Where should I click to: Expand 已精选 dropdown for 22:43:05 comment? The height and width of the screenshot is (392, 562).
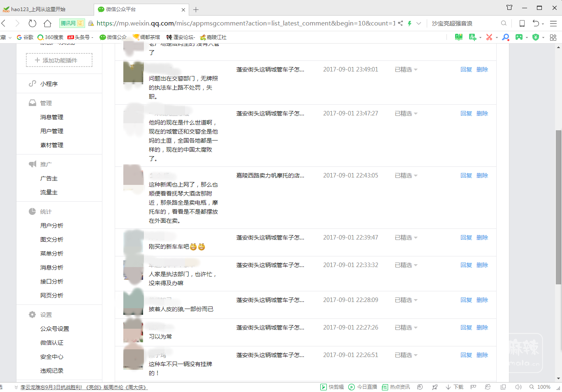point(406,176)
